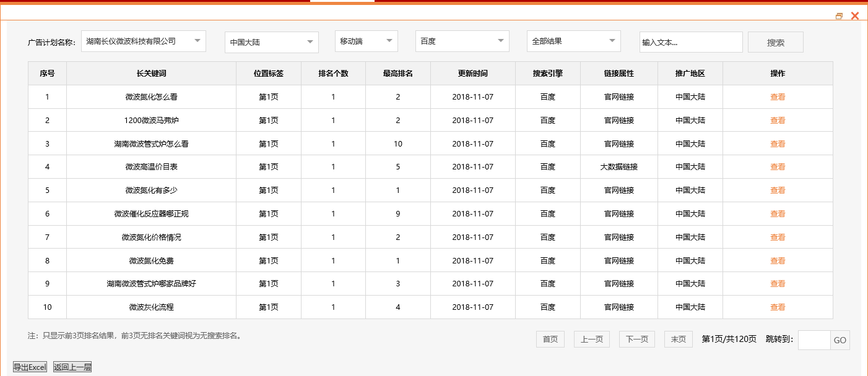Expand the 百度 search engine dropdown
This screenshot has height=376, width=868.
coord(462,41)
